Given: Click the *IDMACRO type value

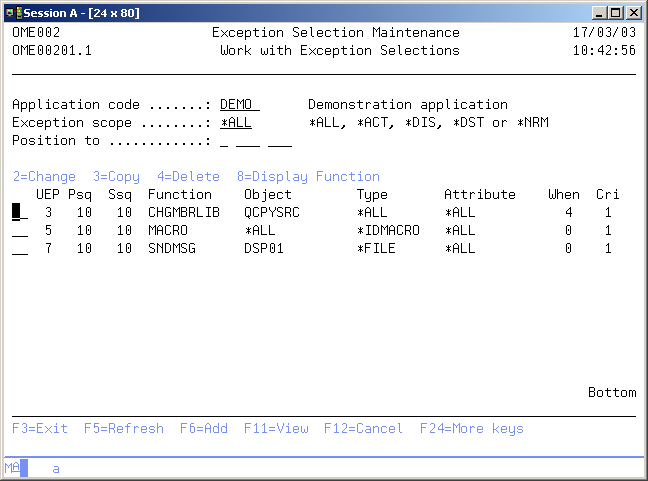Looking at the screenshot, I should coord(388,231).
